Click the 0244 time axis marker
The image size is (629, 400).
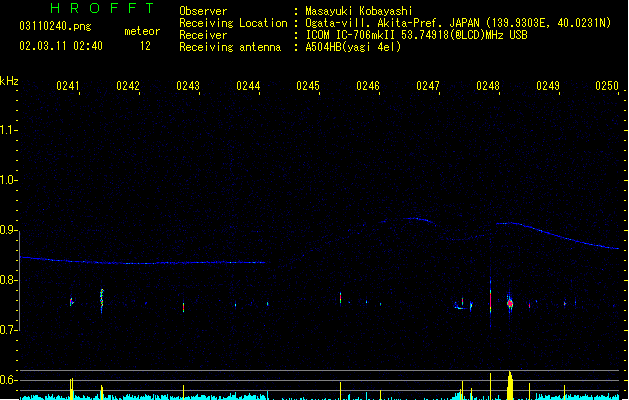coord(248,85)
